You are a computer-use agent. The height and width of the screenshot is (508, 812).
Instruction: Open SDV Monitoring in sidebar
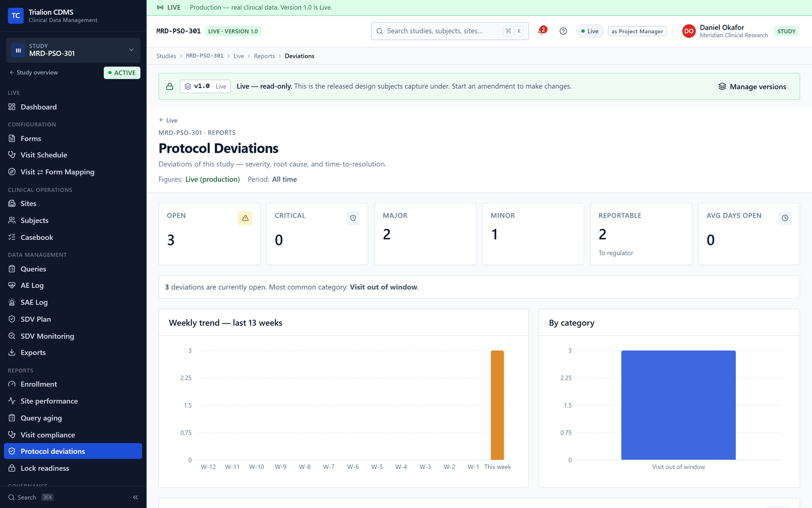pos(73,336)
